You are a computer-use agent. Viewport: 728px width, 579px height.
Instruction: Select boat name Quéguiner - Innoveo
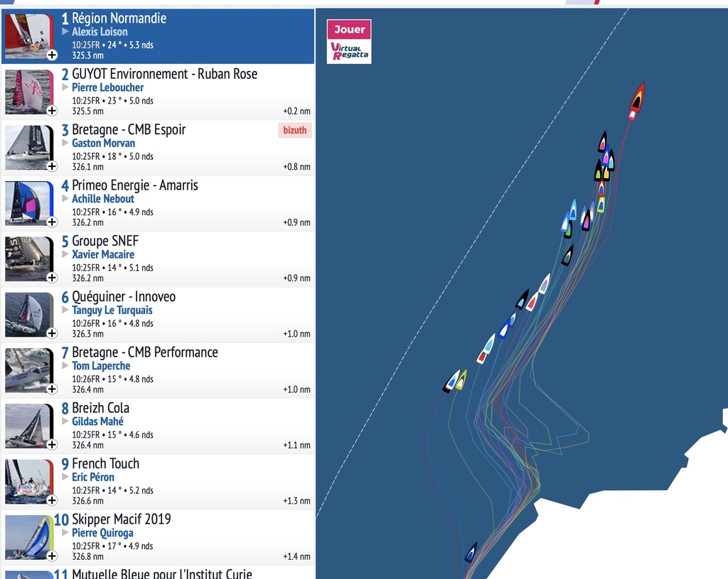pos(124,296)
